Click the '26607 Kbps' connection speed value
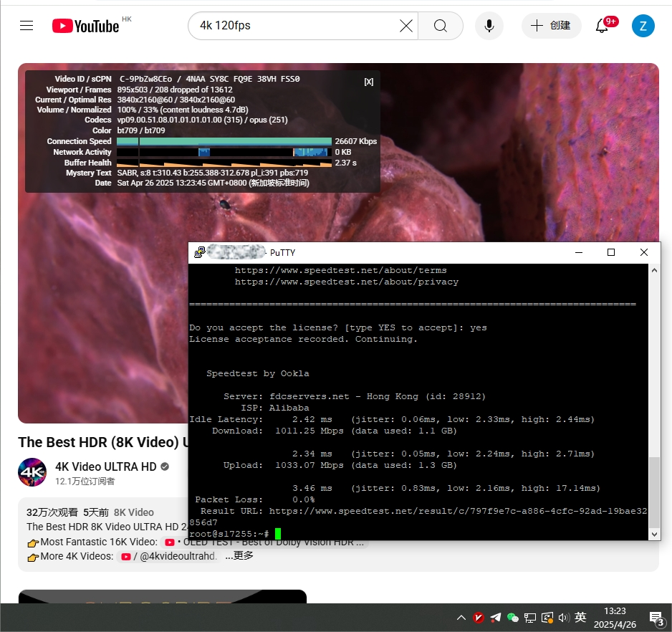Viewport: 672px width, 632px height. coord(356,141)
